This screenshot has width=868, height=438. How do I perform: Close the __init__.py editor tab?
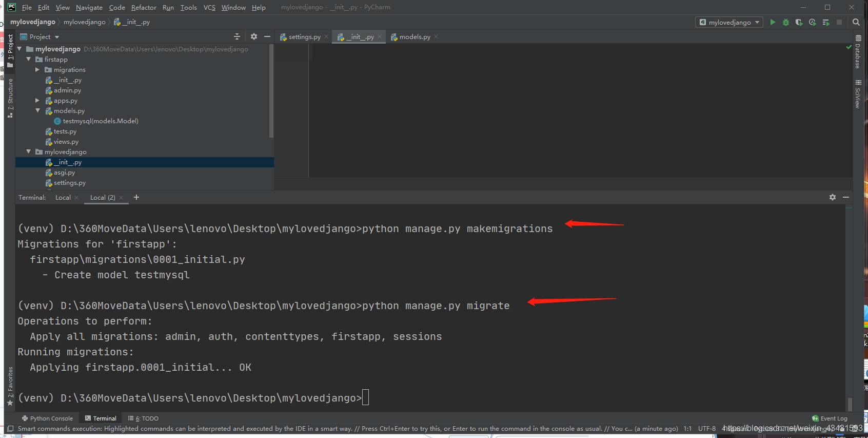coord(380,36)
